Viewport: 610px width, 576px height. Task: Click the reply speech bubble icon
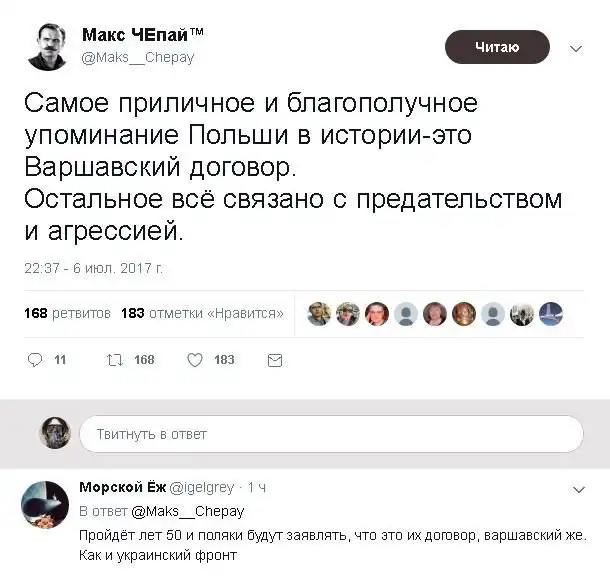pyautogui.click(x=34, y=360)
